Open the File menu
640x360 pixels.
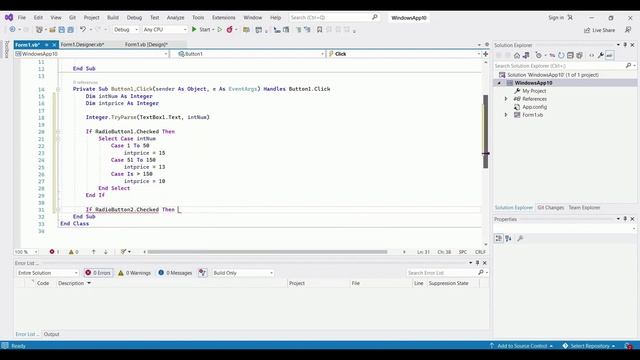point(22,18)
